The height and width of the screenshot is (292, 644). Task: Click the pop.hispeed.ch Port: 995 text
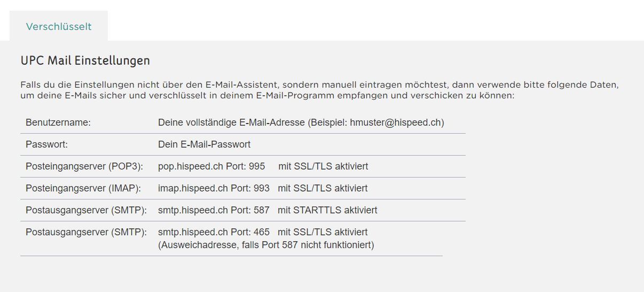(x=211, y=166)
